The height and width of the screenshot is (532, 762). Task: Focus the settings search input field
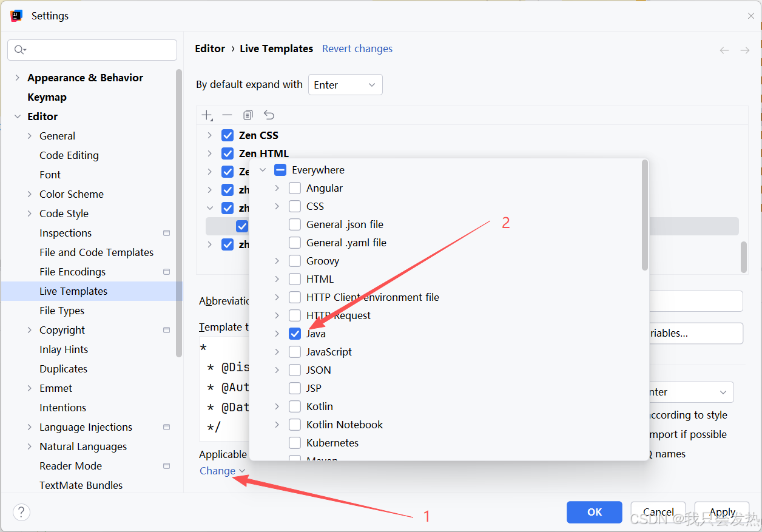pos(92,50)
